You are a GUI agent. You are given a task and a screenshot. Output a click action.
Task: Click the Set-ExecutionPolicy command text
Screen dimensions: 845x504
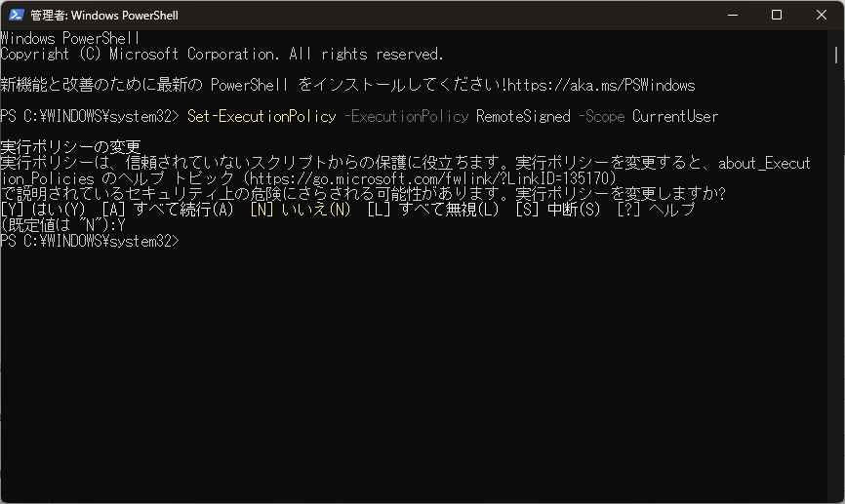point(262,116)
